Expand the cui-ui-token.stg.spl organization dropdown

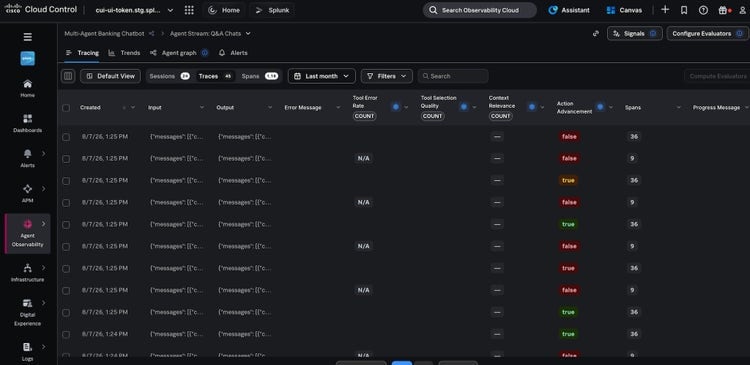click(x=134, y=10)
